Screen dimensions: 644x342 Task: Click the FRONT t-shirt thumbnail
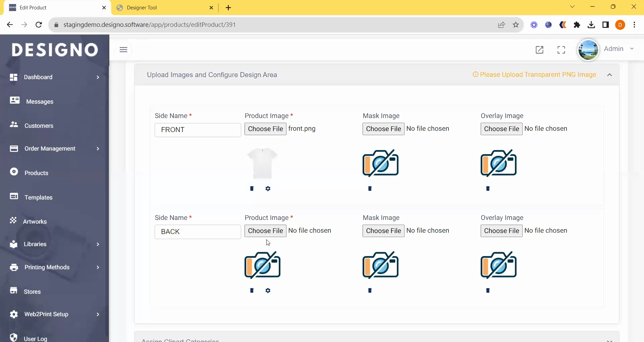pos(262,163)
